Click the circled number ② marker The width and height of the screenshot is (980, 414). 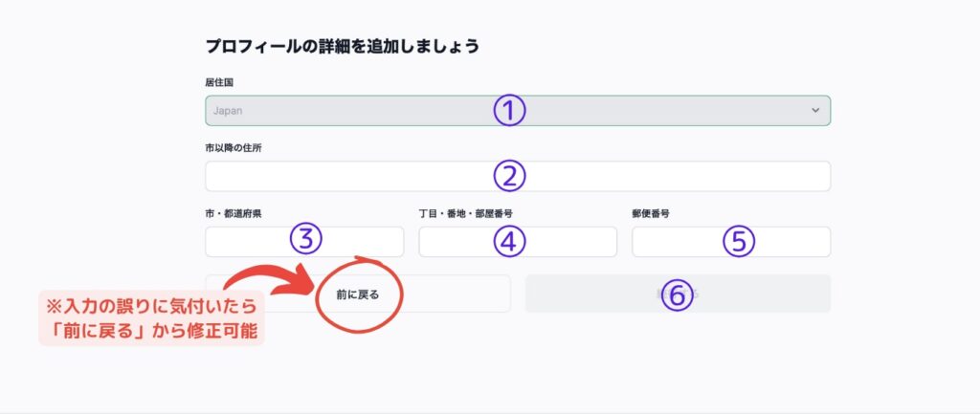tap(510, 176)
